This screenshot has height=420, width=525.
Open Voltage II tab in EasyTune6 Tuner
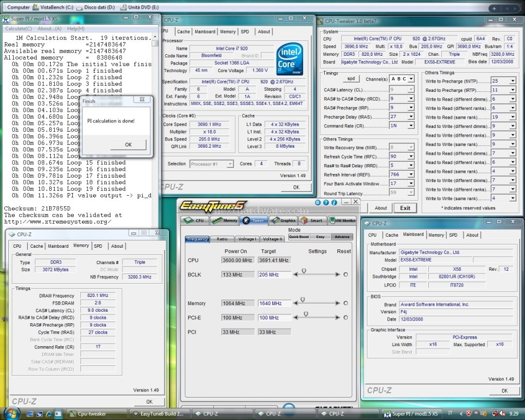pos(272,239)
